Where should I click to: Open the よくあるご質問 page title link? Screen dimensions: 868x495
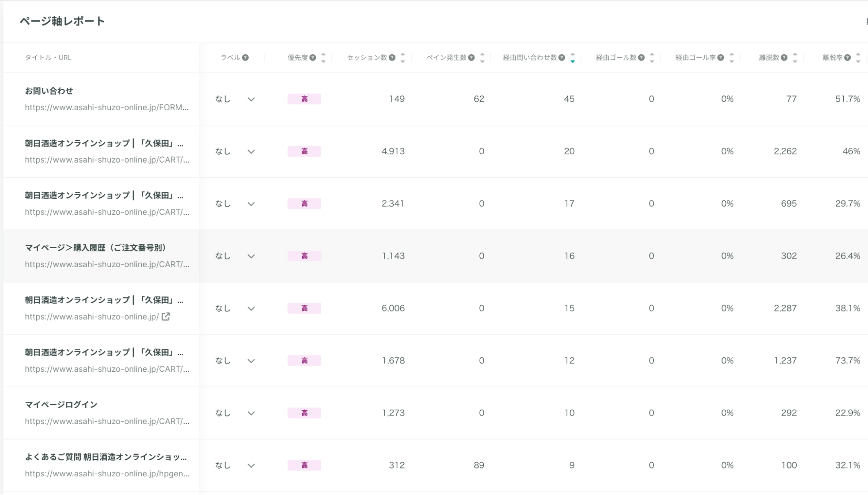point(106,457)
